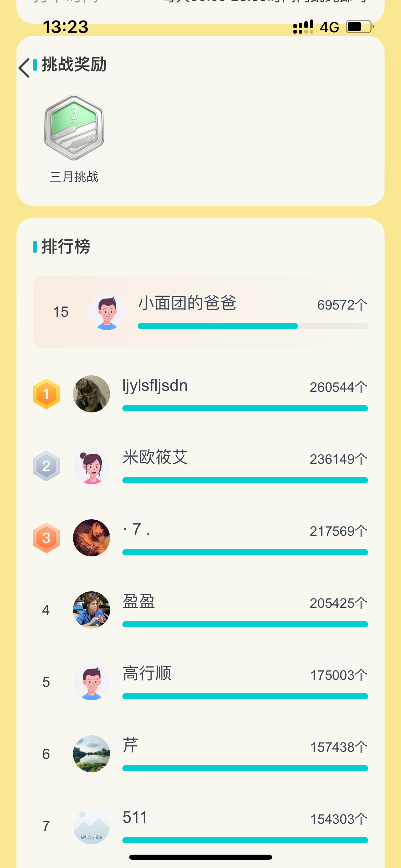Tap the battery indicator in status bar
Screen dimensions: 401x868
point(360,27)
